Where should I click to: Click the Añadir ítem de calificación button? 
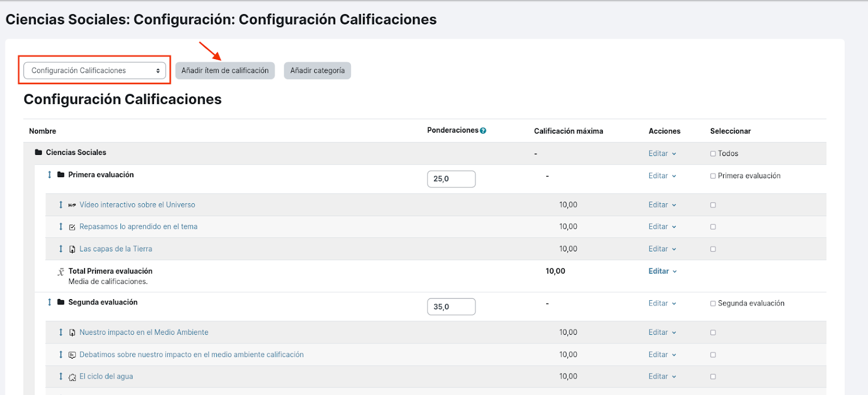pyautogui.click(x=225, y=70)
